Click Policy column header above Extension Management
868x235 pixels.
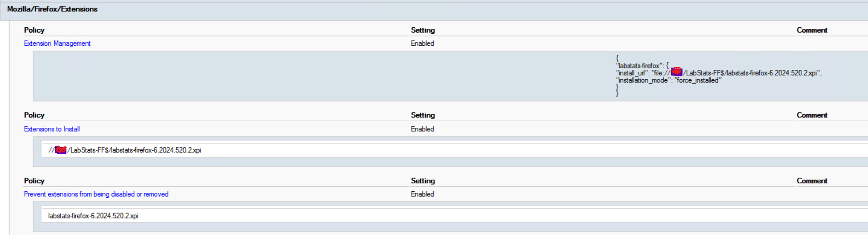pos(34,30)
